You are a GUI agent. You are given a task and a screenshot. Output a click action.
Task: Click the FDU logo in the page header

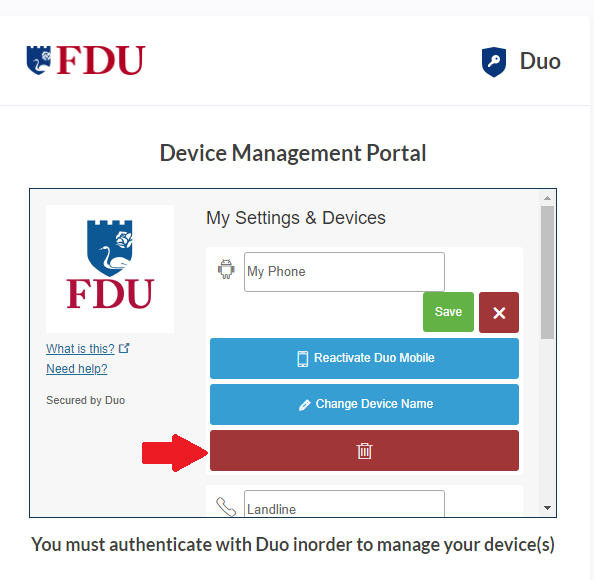pos(86,61)
